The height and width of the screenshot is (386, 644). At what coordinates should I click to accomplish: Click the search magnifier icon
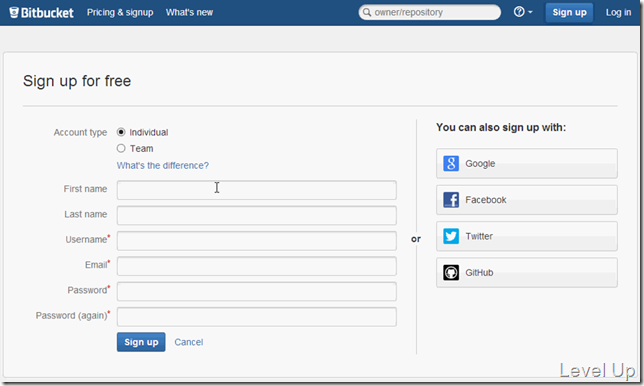pos(367,12)
